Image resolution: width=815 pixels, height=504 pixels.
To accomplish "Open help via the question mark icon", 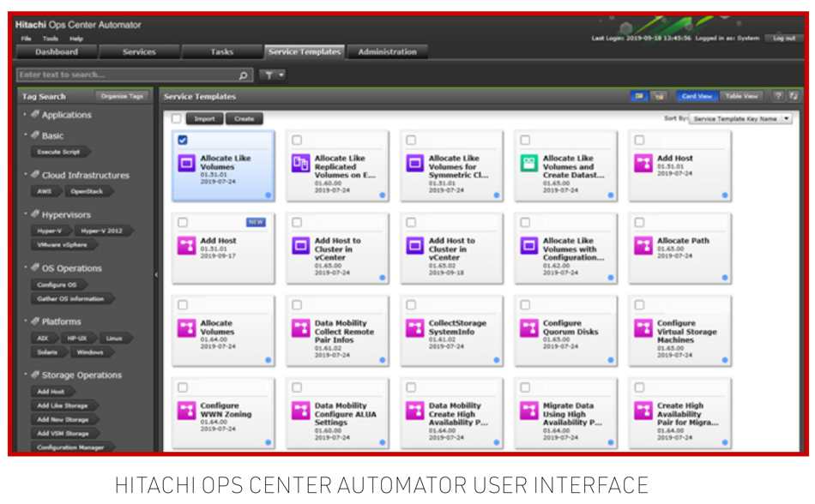I will point(778,96).
